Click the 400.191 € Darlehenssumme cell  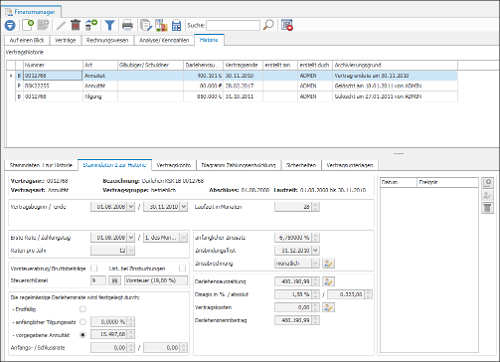click(x=203, y=76)
